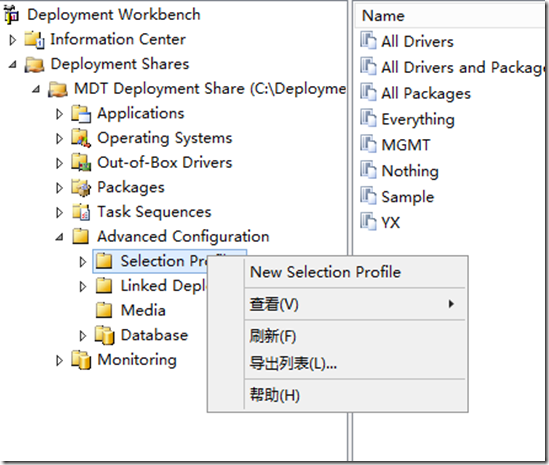This screenshot has width=549, height=465.
Task: Select 刷新(F) in context menu
Action: click(338, 336)
